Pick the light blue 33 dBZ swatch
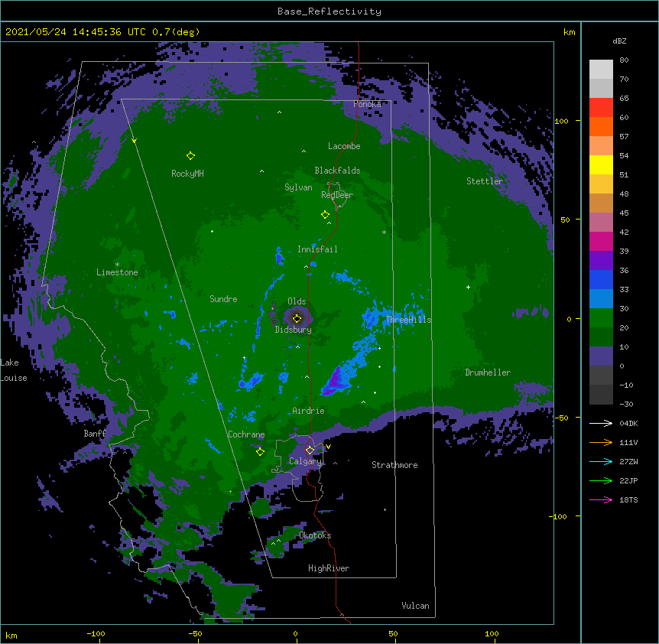 [601, 298]
